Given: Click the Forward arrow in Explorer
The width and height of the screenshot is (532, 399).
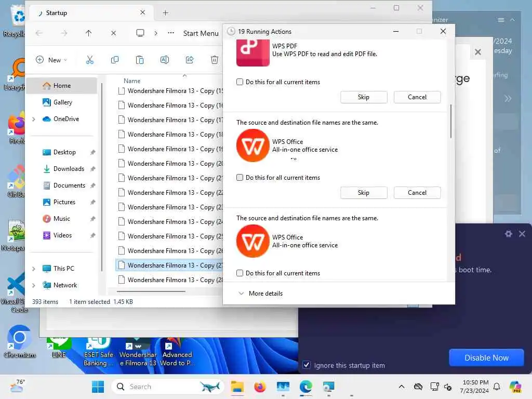Looking at the screenshot, I should [64, 33].
